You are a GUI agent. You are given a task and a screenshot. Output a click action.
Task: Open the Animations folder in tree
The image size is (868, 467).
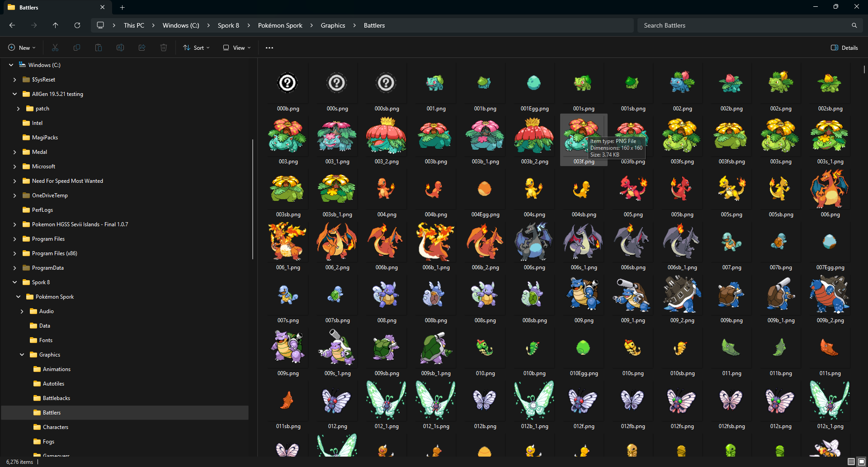[x=57, y=369]
